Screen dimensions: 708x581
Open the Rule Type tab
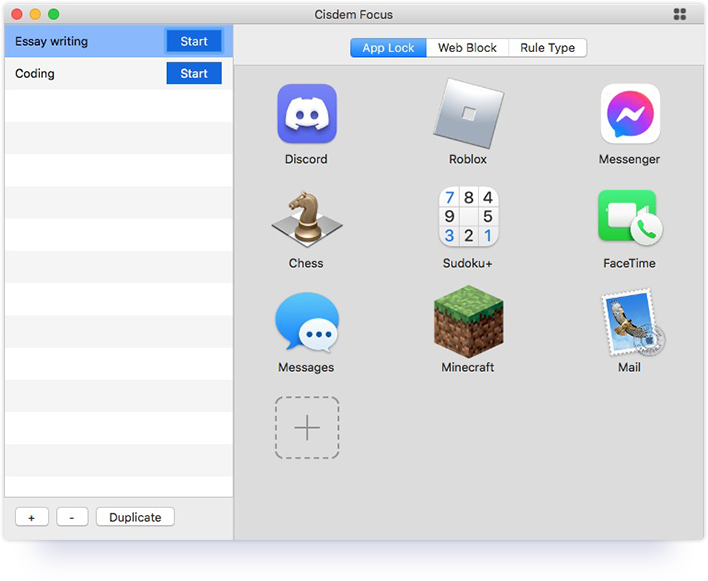[548, 48]
